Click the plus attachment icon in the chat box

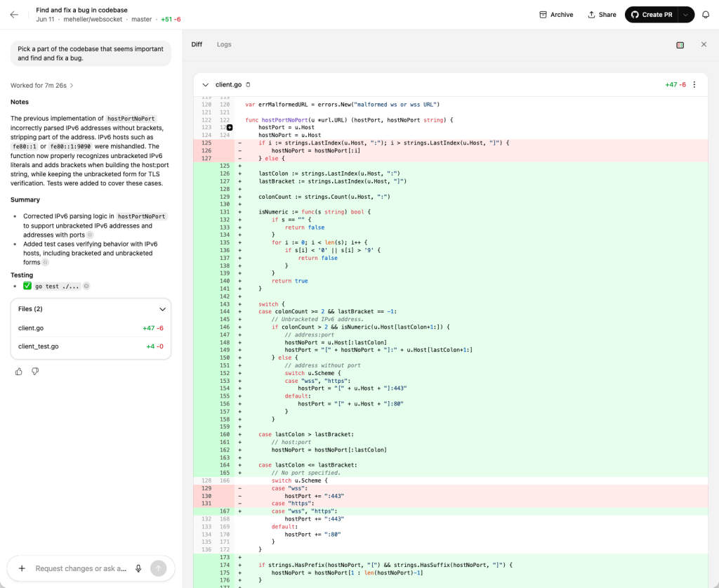(x=22, y=568)
